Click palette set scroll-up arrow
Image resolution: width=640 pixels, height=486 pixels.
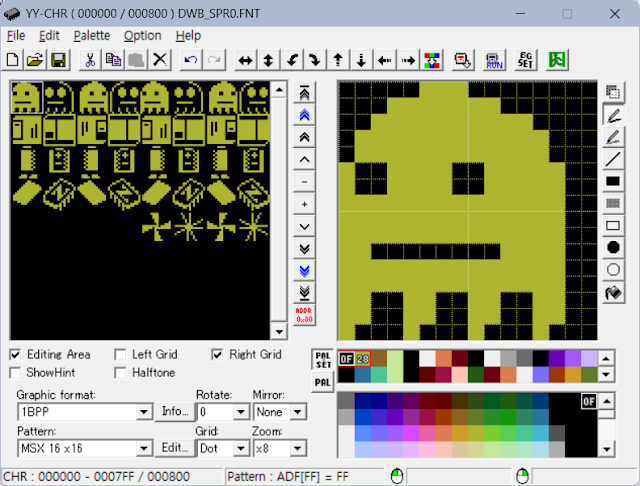click(x=606, y=359)
